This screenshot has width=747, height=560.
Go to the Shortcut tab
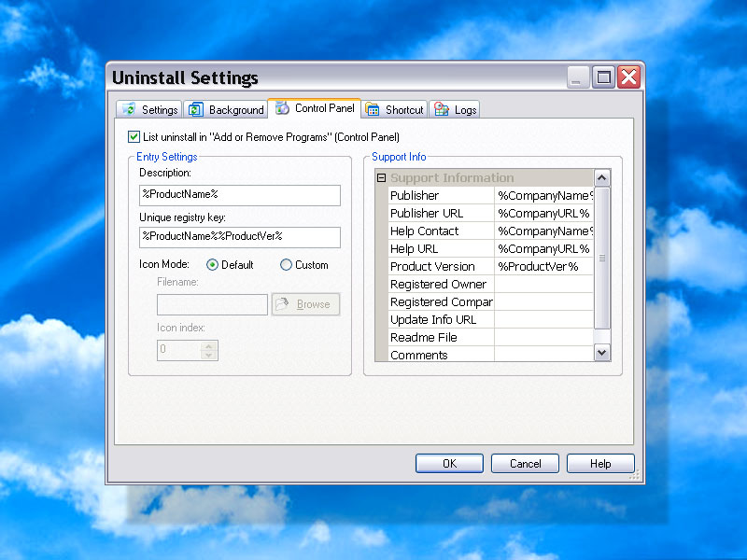click(x=394, y=109)
